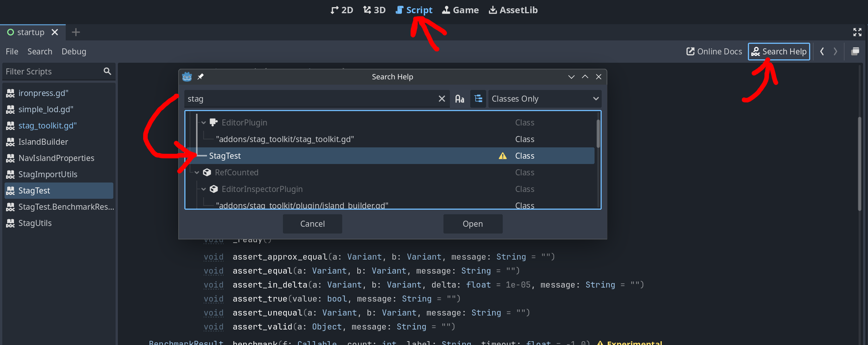Open the assert_in_delta method doc
The height and width of the screenshot is (345, 868).
(x=270, y=285)
